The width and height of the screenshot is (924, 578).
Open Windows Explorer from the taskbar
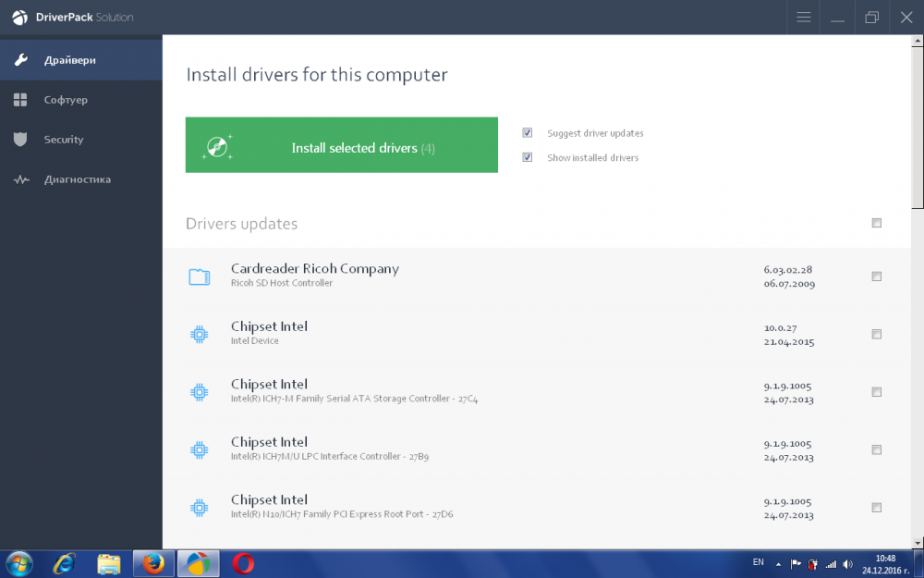click(109, 564)
